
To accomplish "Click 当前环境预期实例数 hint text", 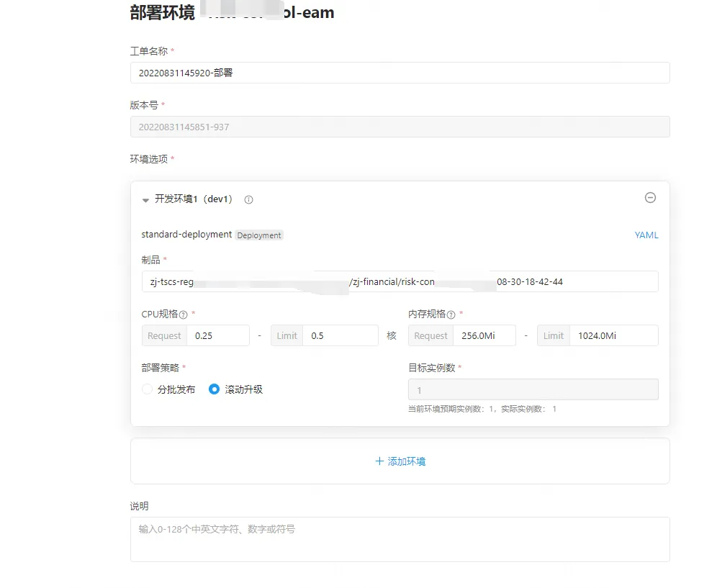I will coord(482,409).
